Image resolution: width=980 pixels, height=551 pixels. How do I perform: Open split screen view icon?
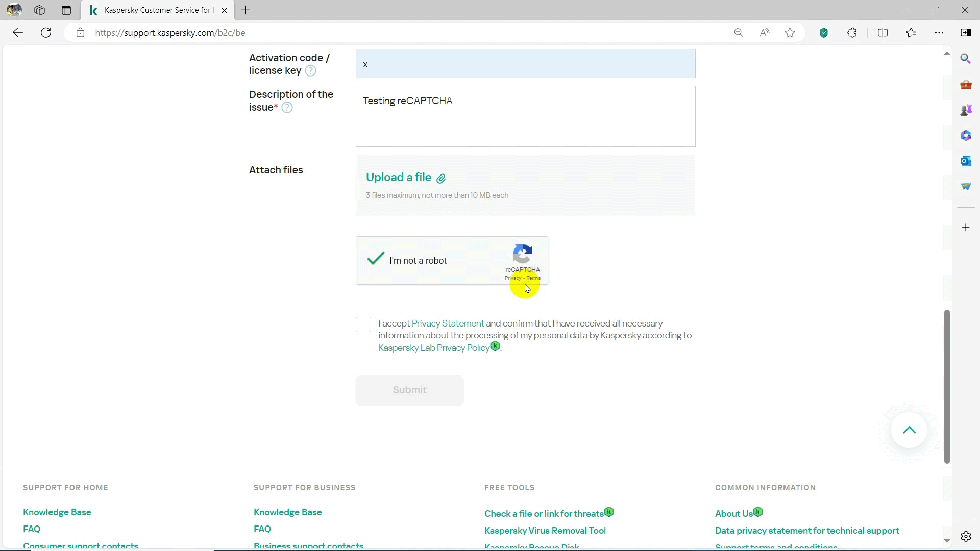[x=883, y=33]
